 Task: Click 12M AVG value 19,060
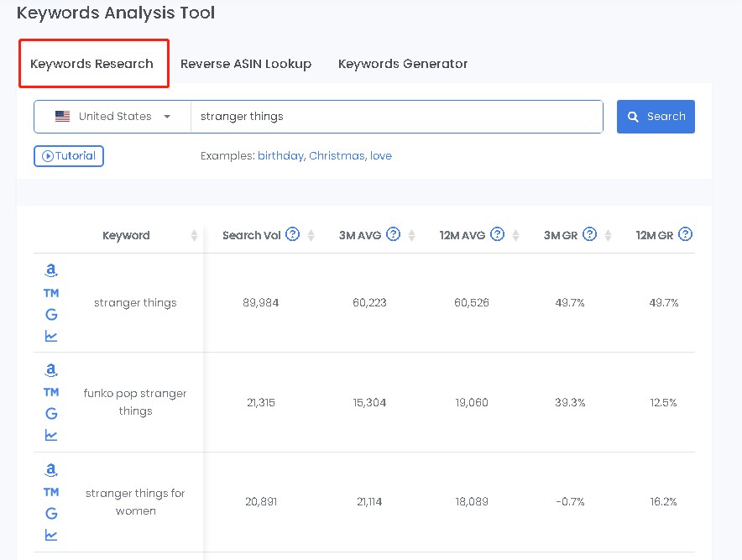pos(472,402)
